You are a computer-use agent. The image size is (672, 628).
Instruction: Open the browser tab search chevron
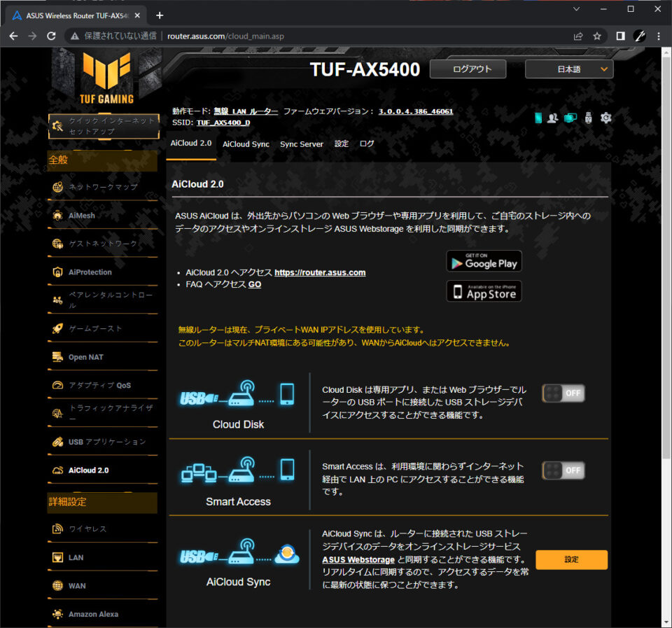click(576, 9)
